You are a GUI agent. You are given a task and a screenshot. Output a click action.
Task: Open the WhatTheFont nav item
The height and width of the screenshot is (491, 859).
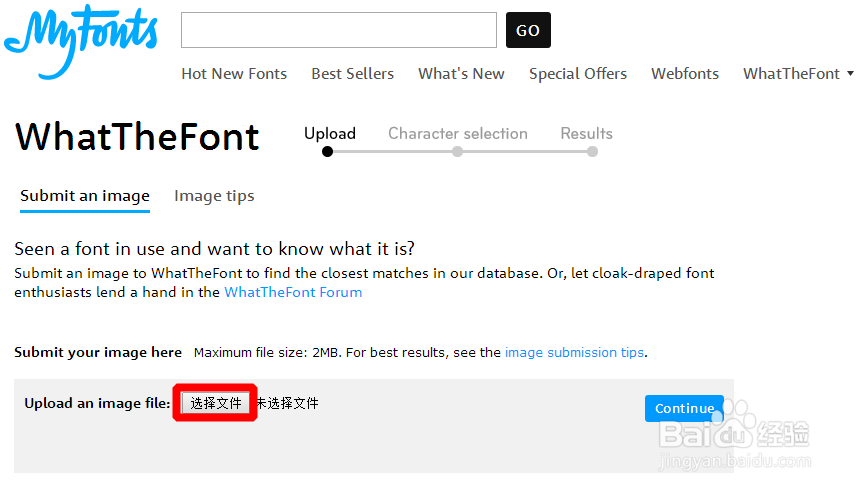pyautogui.click(x=791, y=73)
